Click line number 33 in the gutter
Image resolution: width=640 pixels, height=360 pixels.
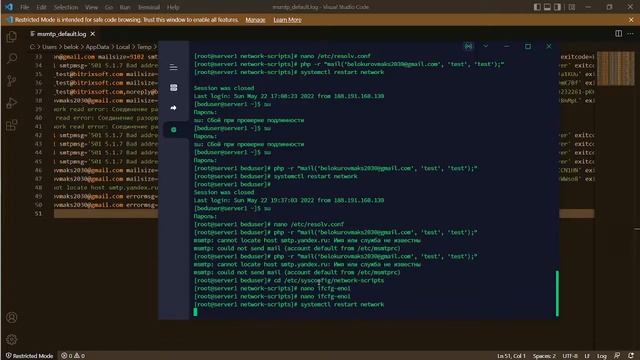38,57
